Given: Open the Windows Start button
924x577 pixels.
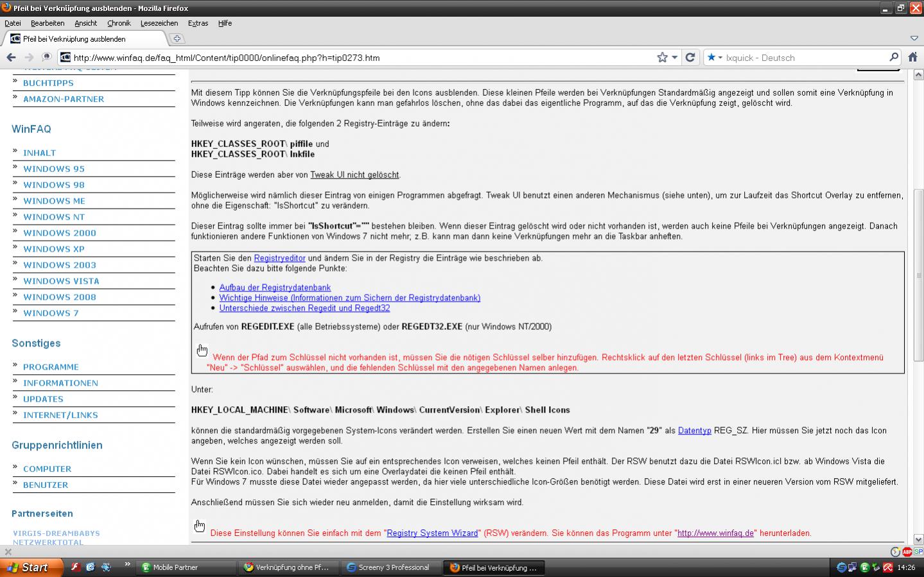Looking at the screenshot, I should pyautogui.click(x=32, y=567).
